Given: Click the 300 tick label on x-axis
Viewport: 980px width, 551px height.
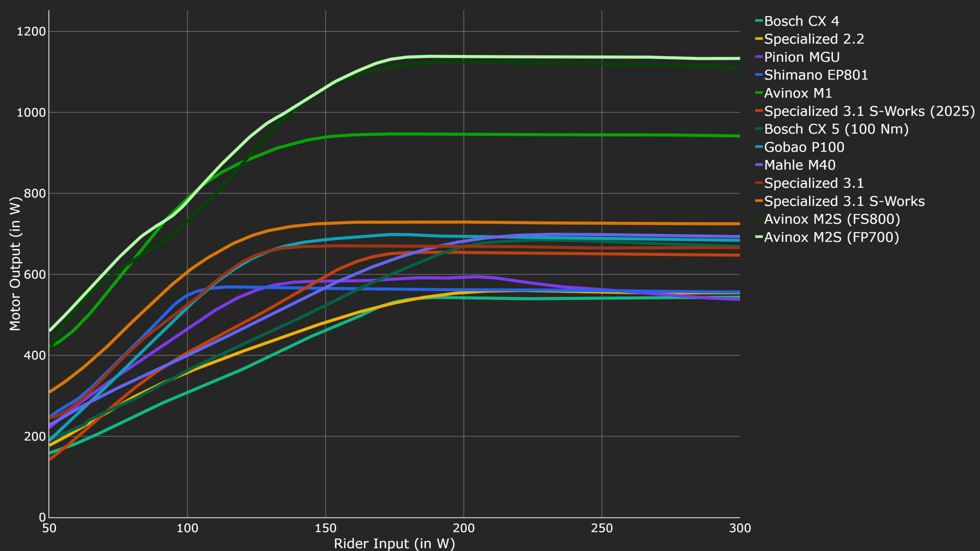Looking at the screenshot, I should click(x=740, y=528).
